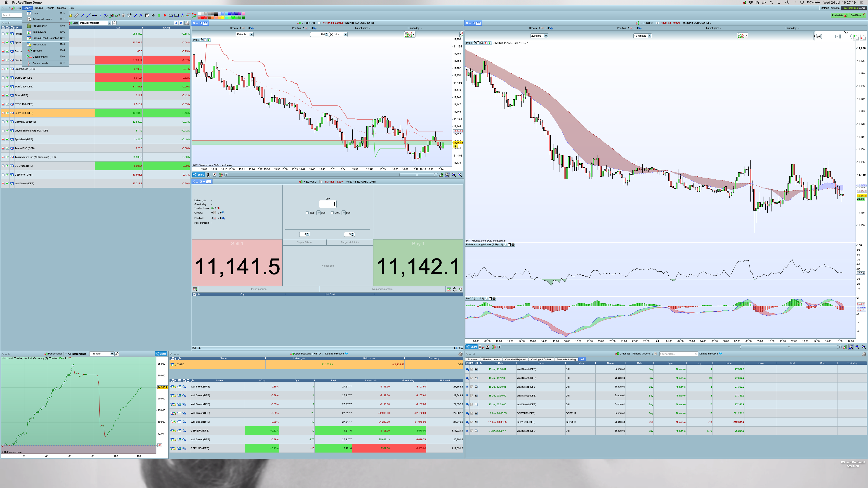Viewport: 868px width, 488px height.
Task: Click the trash delete objects icon
Action: tap(124, 15)
